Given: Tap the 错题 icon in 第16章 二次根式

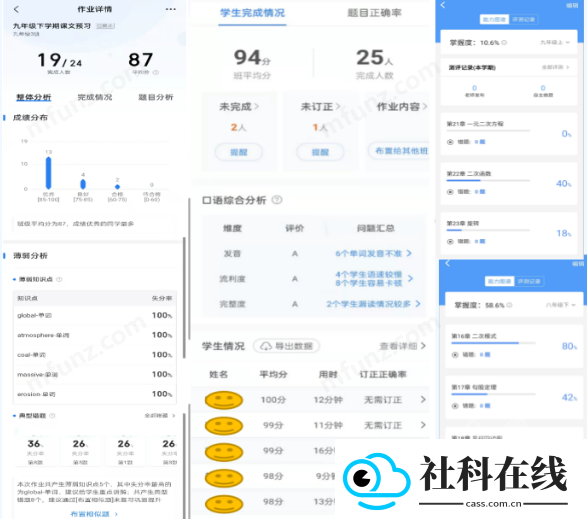Looking at the screenshot, I should coord(455,355).
